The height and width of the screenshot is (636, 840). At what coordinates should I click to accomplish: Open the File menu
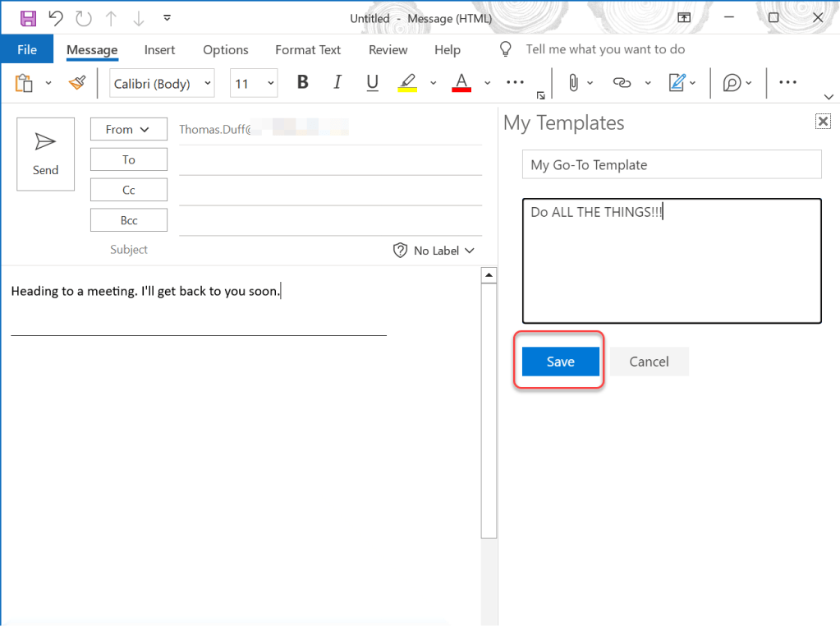pos(27,49)
